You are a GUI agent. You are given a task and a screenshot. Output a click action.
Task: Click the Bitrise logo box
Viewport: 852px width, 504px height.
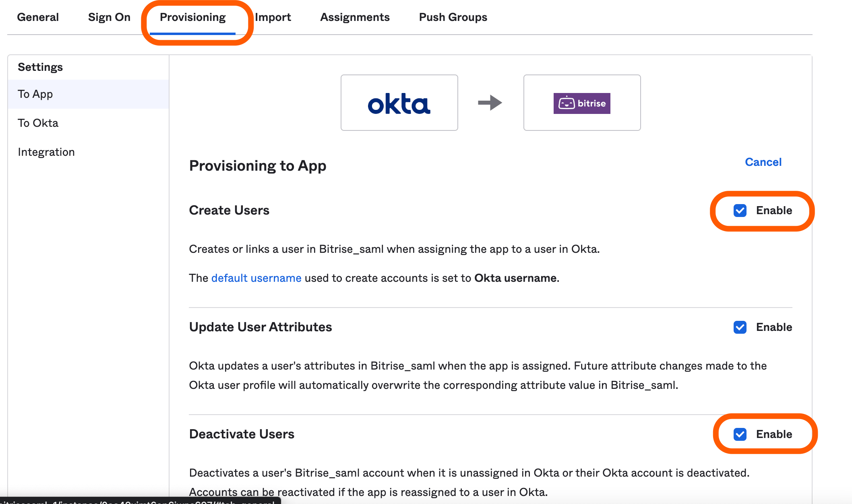point(582,103)
